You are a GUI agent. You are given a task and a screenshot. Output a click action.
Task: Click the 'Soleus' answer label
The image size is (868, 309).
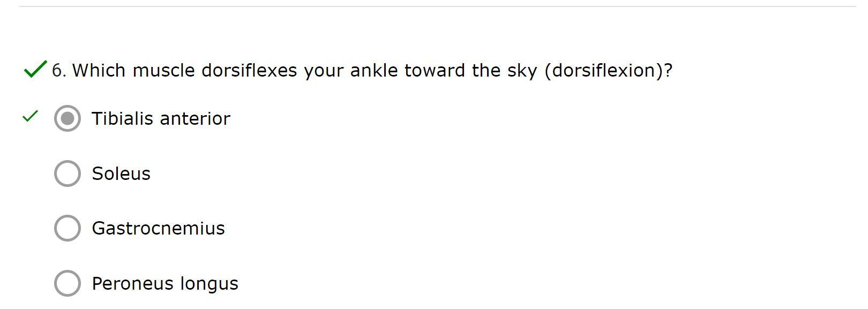pos(121,174)
